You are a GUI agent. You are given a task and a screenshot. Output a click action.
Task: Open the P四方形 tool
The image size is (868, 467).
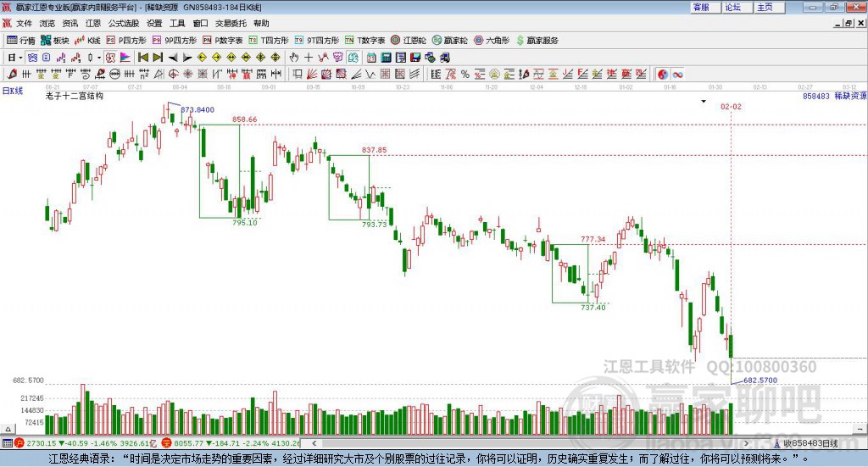point(126,41)
